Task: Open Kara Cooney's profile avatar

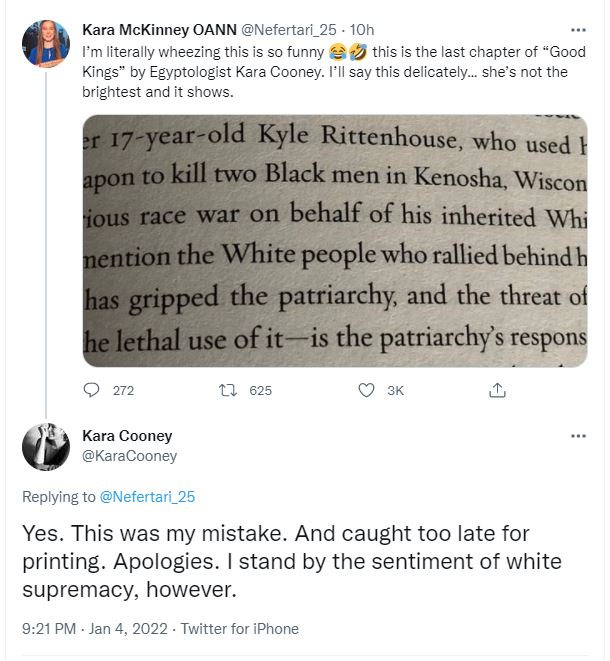Action: click(x=46, y=447)
